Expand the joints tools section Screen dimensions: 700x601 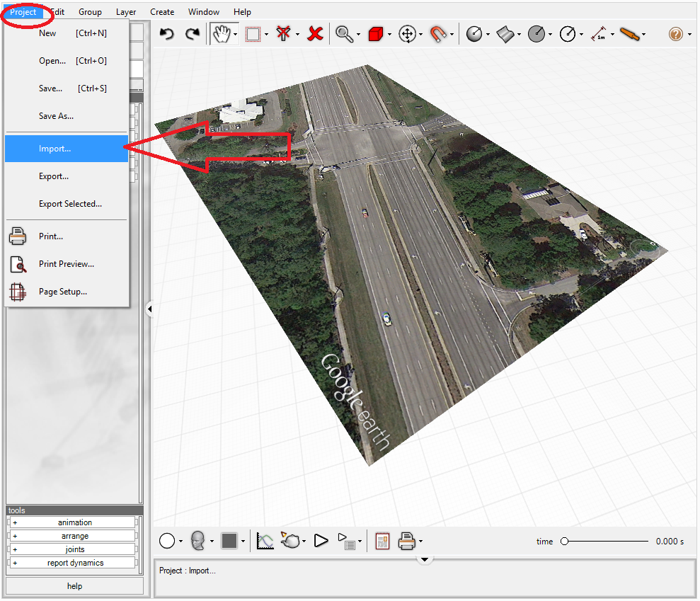click(72, 549)
